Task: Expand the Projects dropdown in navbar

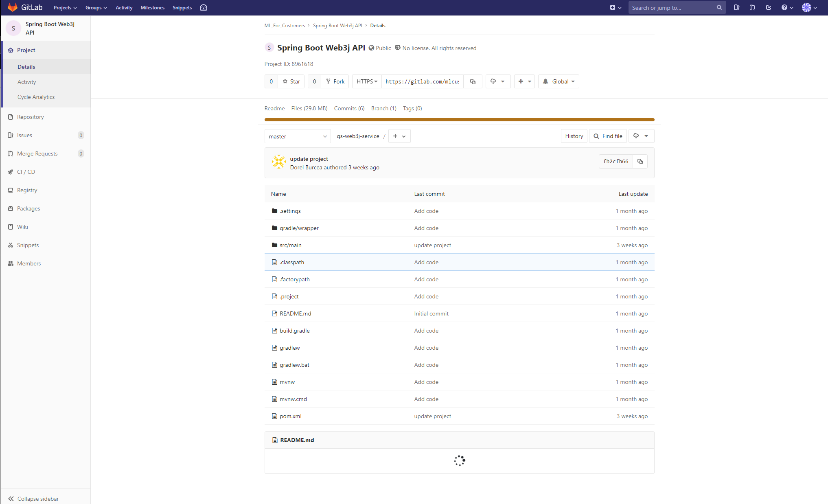Action: click(65, 8)
